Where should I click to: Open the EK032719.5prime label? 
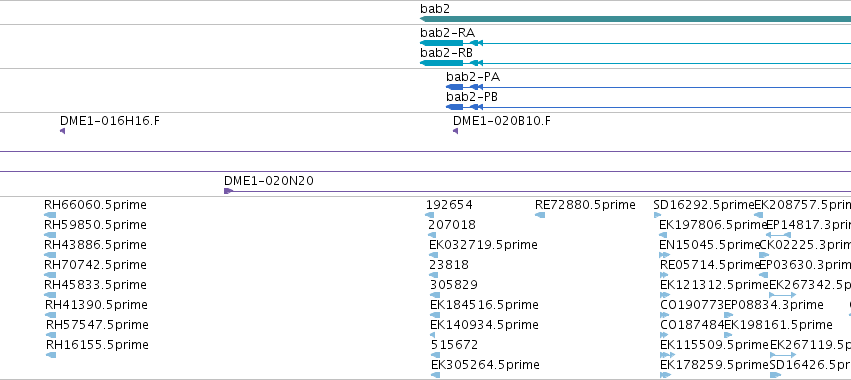pos(483,245)
